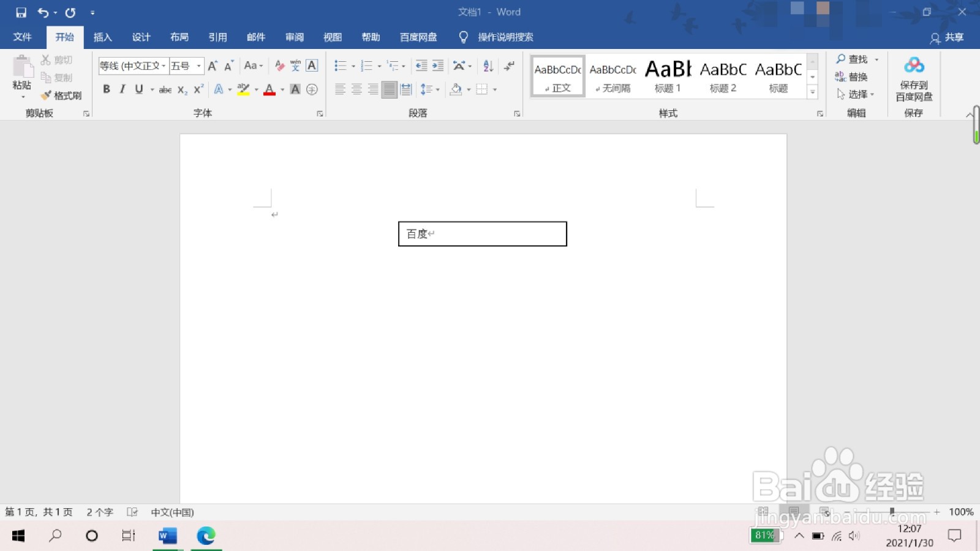
Task: Clear all formatting with the eraser icon
Action: (x=280, y=66)
